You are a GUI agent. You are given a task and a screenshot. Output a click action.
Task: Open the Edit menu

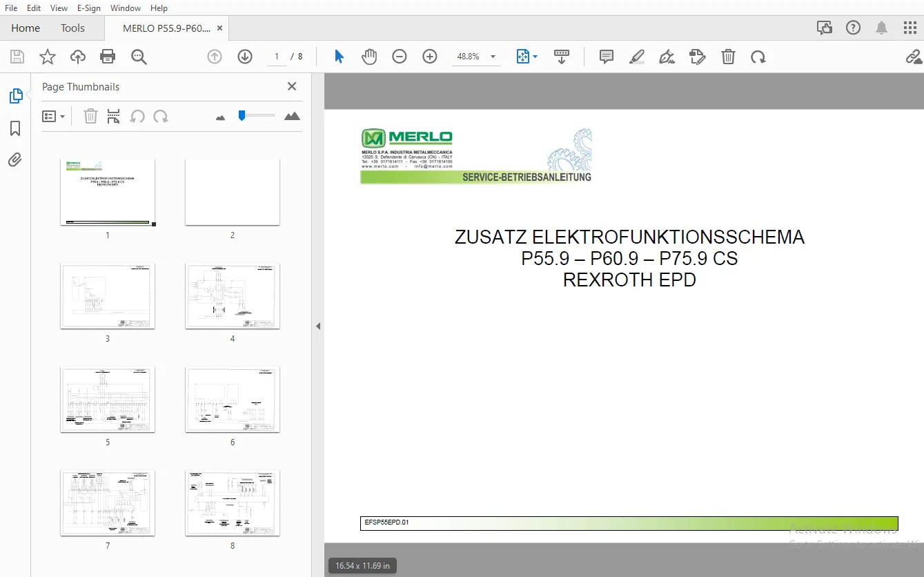pyautogui.click(x=34, y=8)
